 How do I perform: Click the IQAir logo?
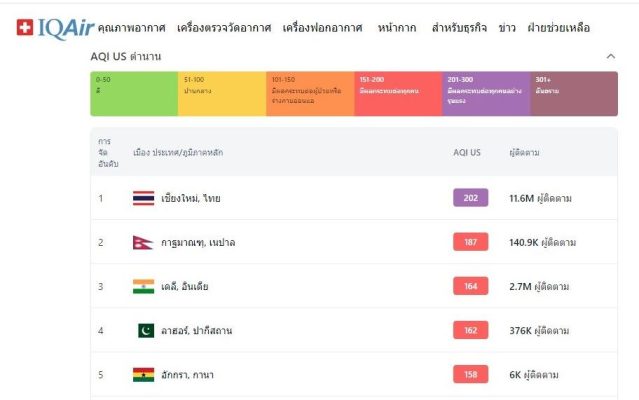pos(55,28)
